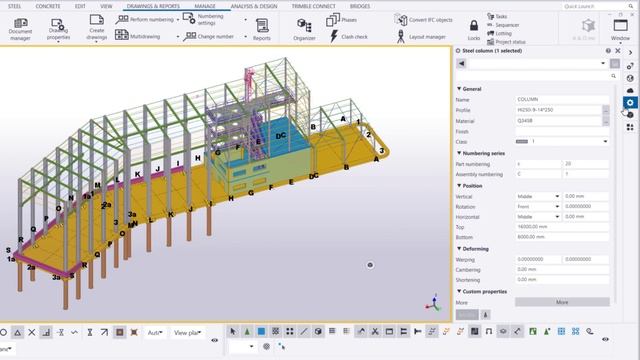
Task: Open the Rotation dropdown
Action: (x=538, y=207)
